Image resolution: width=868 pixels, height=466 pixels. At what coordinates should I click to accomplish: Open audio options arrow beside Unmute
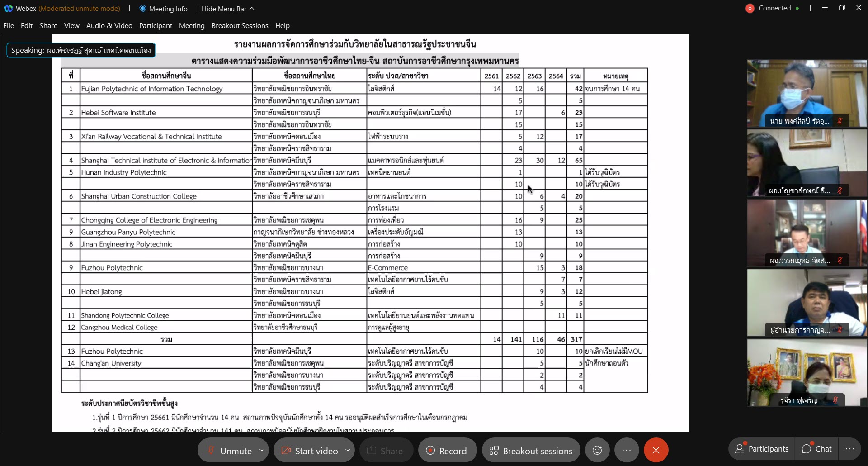262,451
